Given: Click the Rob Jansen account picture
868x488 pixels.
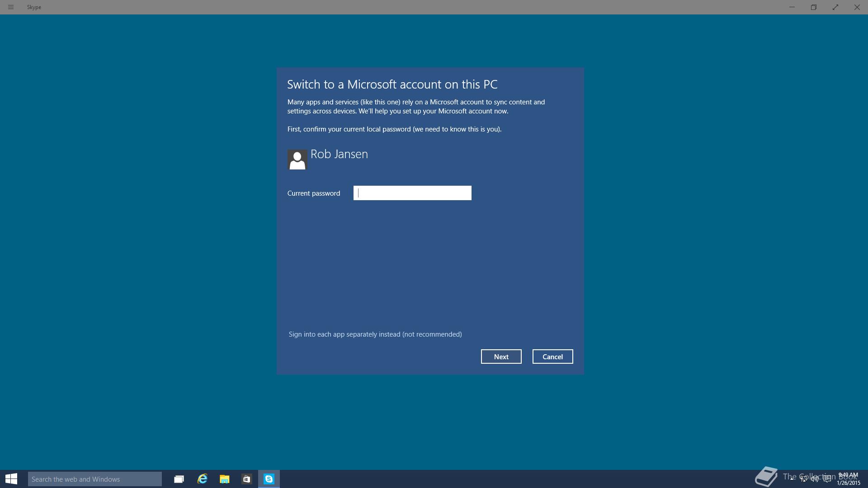Looking at the screenshot, I should [x=297, y=160].
